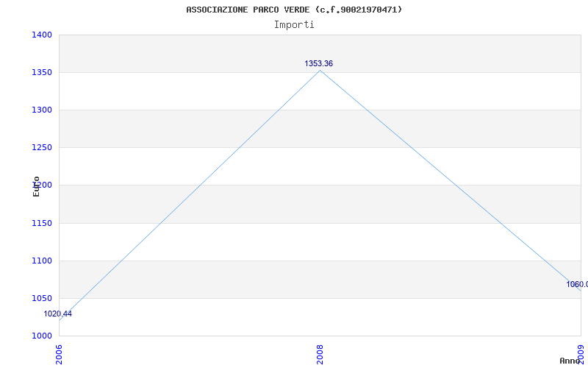
Task: Click the 1150 y-axis label
Action: pyautogui.click(x=42, y=224)
